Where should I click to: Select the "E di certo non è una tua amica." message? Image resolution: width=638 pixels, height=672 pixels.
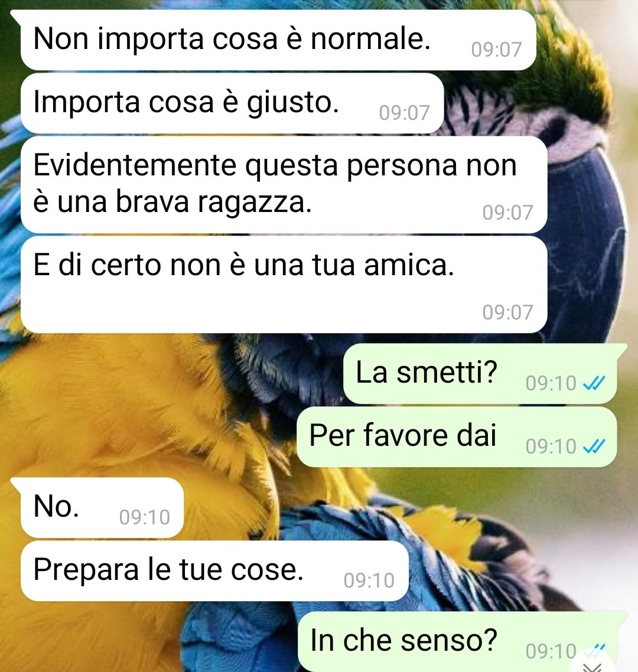(284, 284)
